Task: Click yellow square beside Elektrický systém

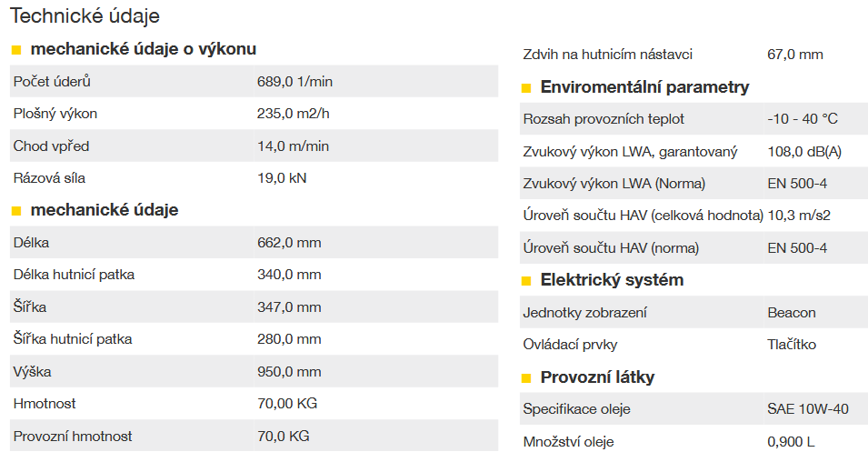Action: 526,281
